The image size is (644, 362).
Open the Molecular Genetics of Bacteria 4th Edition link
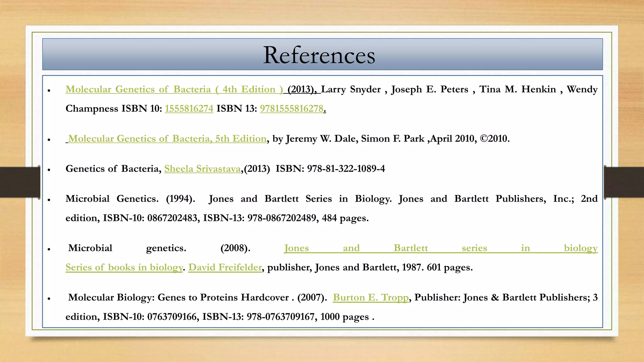174,89
